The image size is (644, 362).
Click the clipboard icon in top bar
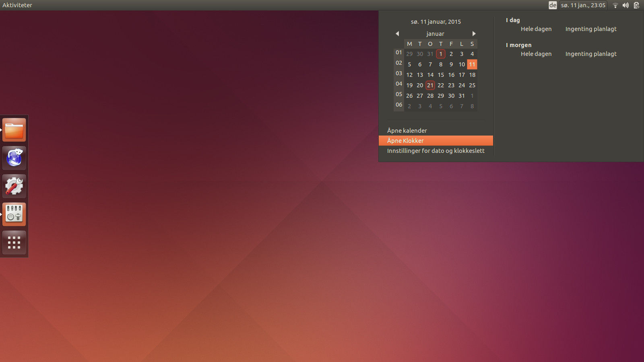[x=636, y=5]
